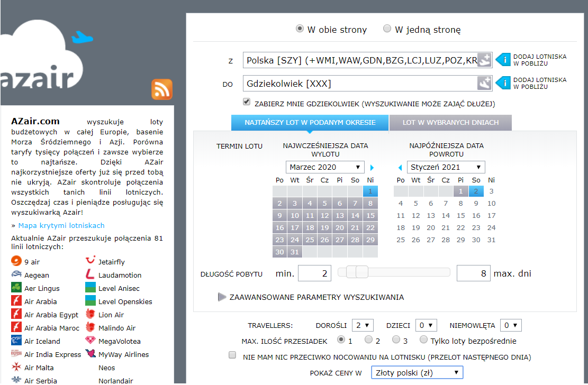The width and height of the screenshot is (588, 385).
Task: Select January 2 in return calendar
Action: [x=476, y=191]
